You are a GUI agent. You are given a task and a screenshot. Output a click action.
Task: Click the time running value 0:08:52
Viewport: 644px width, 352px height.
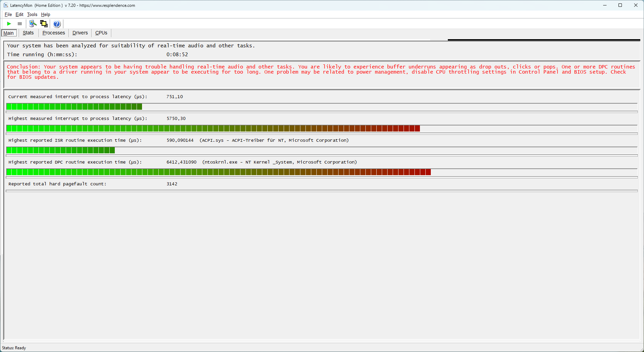[177, 55]
